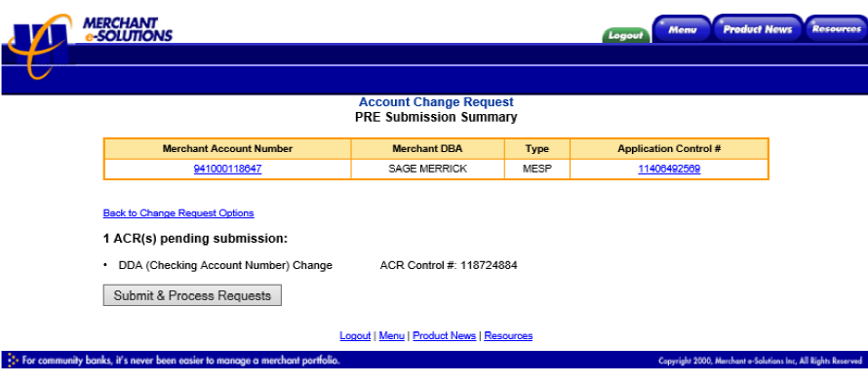Select the SAGE MERRICK merchant DBA cell
Screen dimensions: 868x384
point(427,170)
